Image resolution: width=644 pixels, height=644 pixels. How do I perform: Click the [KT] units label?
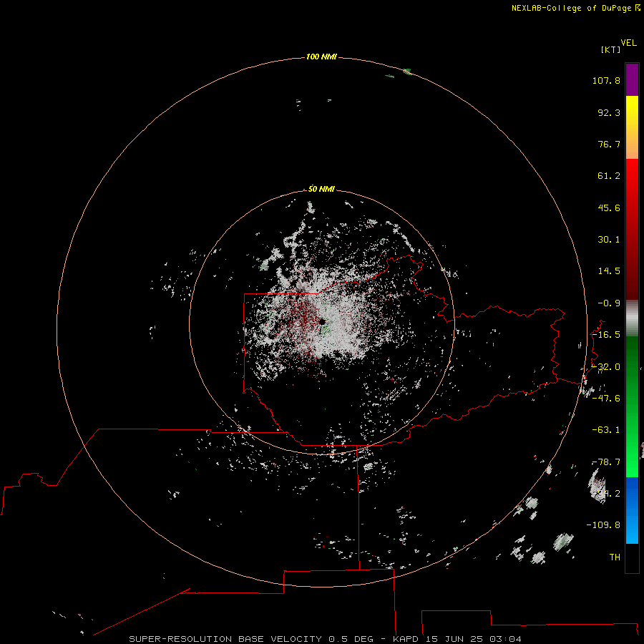(610, 49)
